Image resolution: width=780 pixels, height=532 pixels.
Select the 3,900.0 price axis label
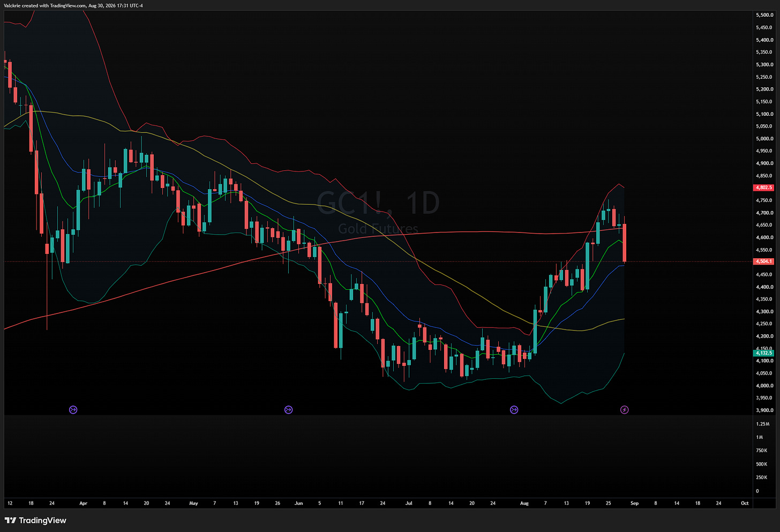point(764,410)
